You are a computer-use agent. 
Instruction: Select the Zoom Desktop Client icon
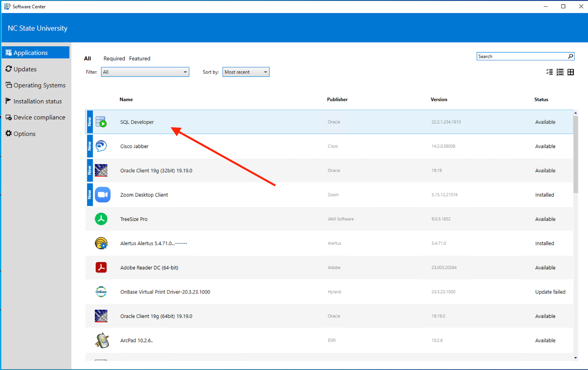(103, 195)
